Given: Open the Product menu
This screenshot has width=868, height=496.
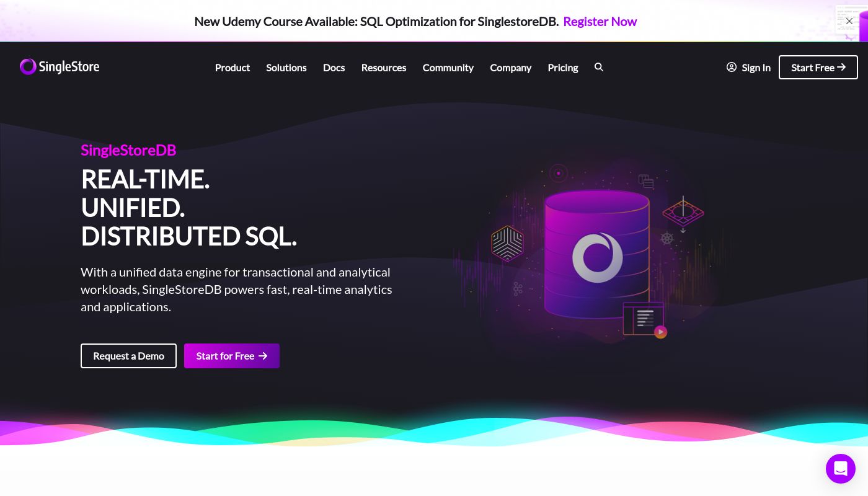Looking at the screenshot, I should pyautogui.click(x=232, y=68).
